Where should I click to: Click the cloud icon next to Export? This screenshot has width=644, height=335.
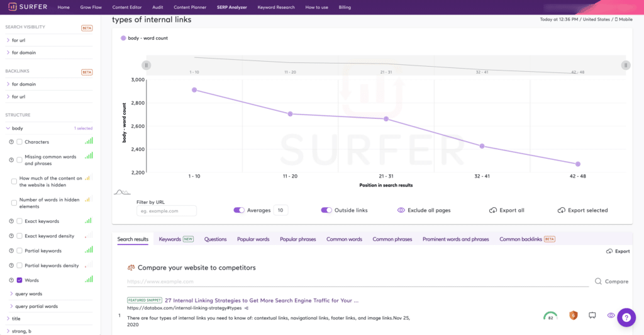click(x=609, y=251)
